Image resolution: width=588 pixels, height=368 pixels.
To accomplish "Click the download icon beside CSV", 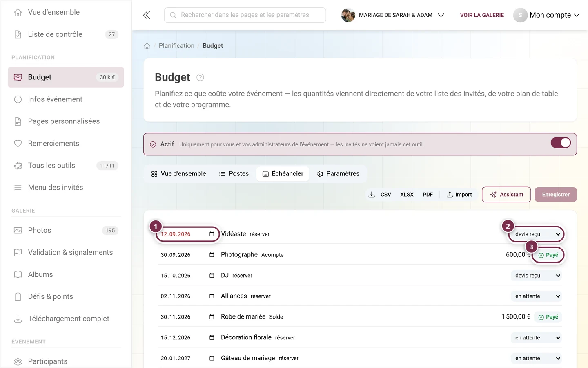I will (x=372, y=195).
